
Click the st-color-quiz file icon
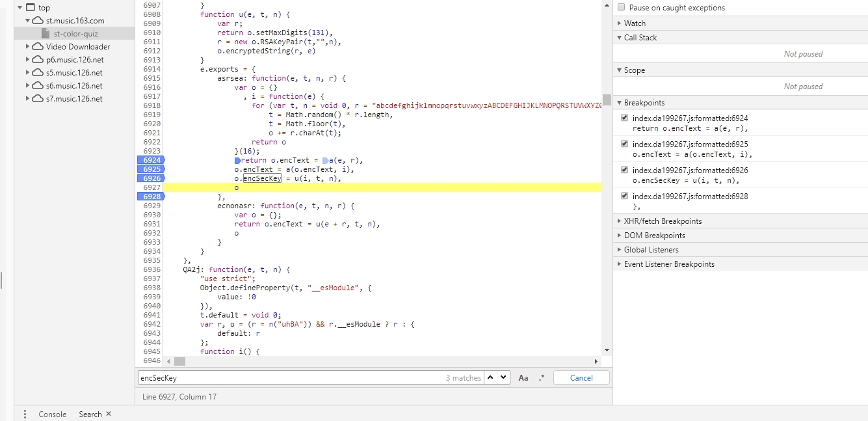pyautogui.click(x=46, y=34)
